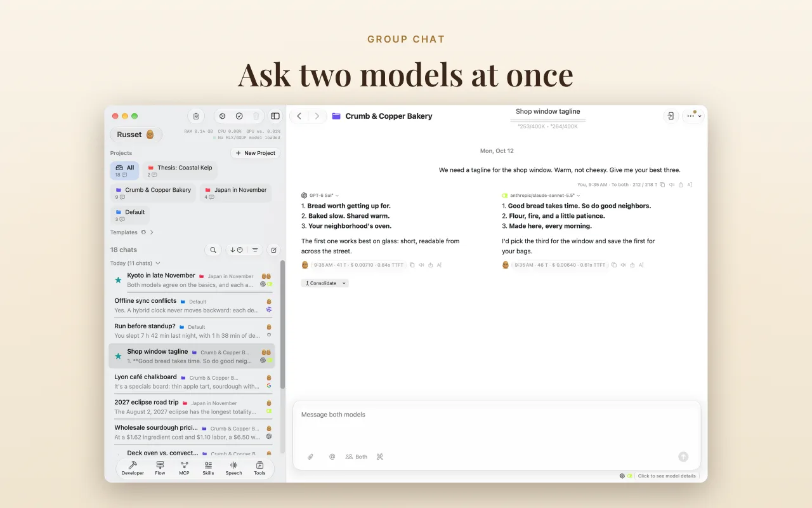Image resolution: width=812 pixels, height=508 pixels.
Task: Toggle the sidebar panel layout icon
Action: [x=275, y=116]
